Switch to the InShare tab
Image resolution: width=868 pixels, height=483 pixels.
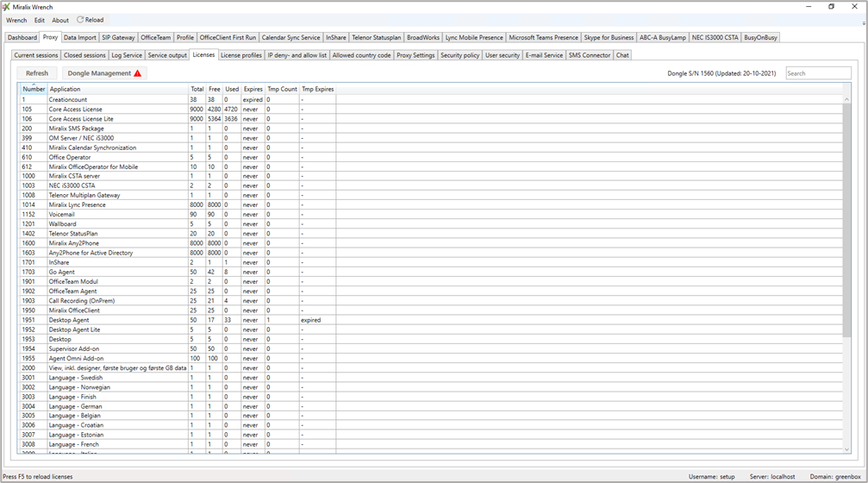click(336, 38)
